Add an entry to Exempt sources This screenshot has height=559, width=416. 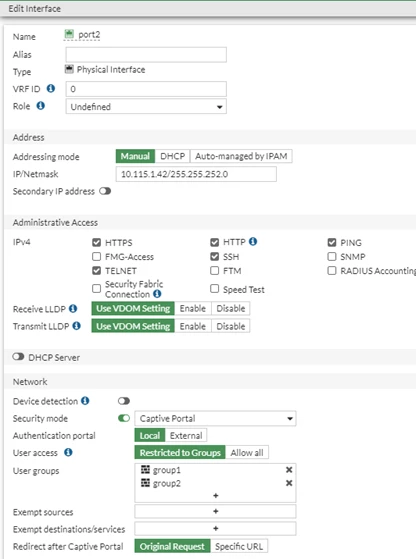pyautogui.click(x=215, y=511)
